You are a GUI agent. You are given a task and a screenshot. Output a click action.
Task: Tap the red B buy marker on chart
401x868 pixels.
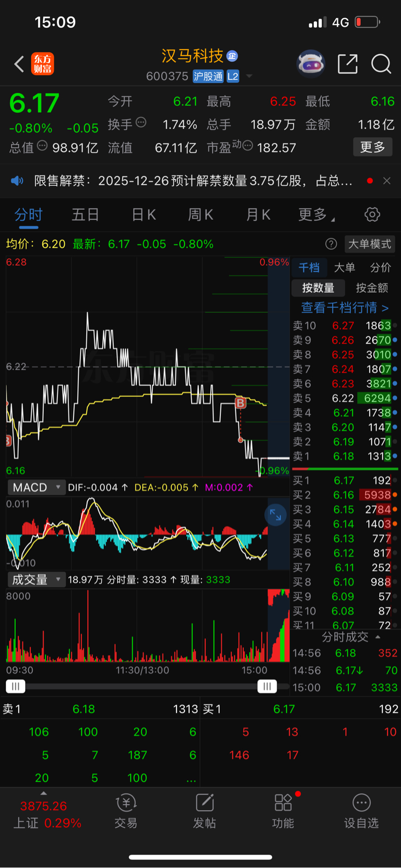(x=240, y=402)
